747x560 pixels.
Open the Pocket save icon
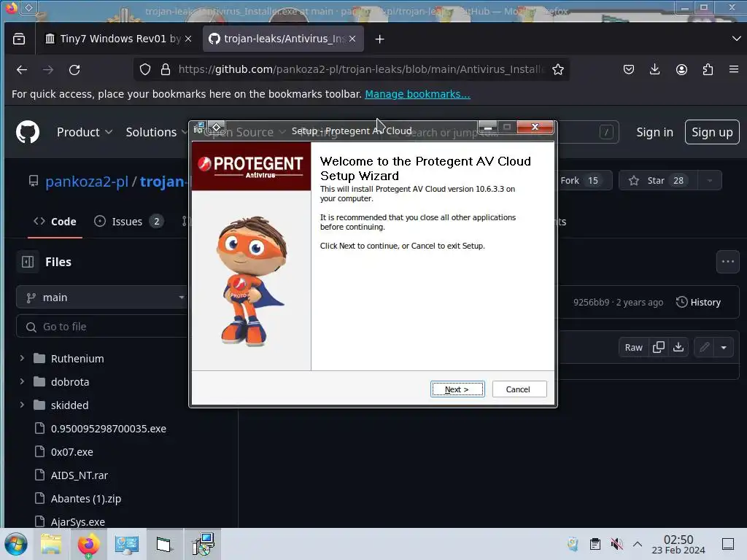629,69
